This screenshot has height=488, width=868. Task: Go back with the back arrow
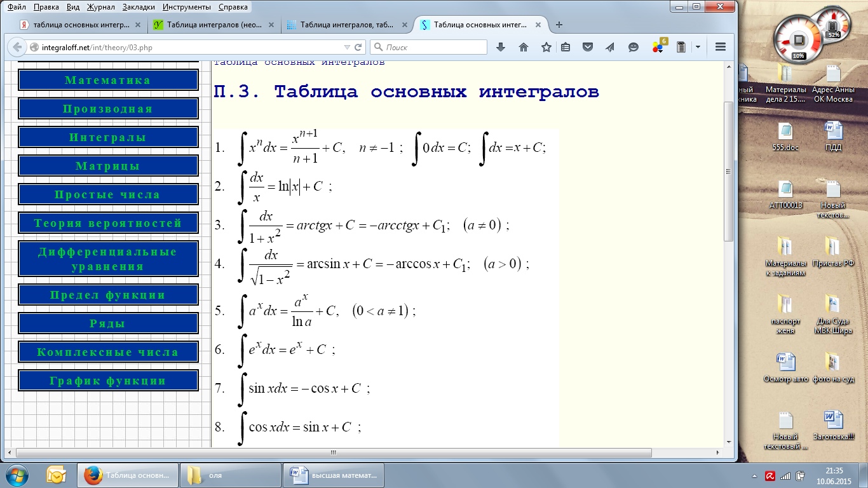click(17, 47)
